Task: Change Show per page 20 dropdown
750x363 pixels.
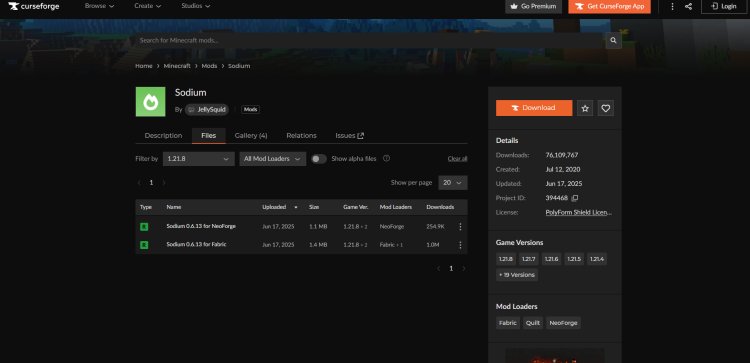Action: (452, 183)
